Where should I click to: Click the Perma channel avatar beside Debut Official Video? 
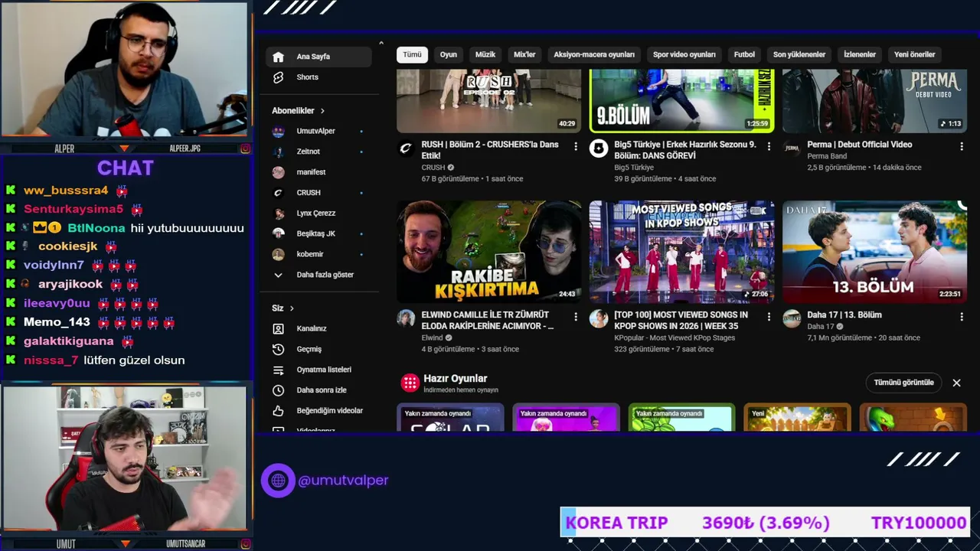[792, 148]
